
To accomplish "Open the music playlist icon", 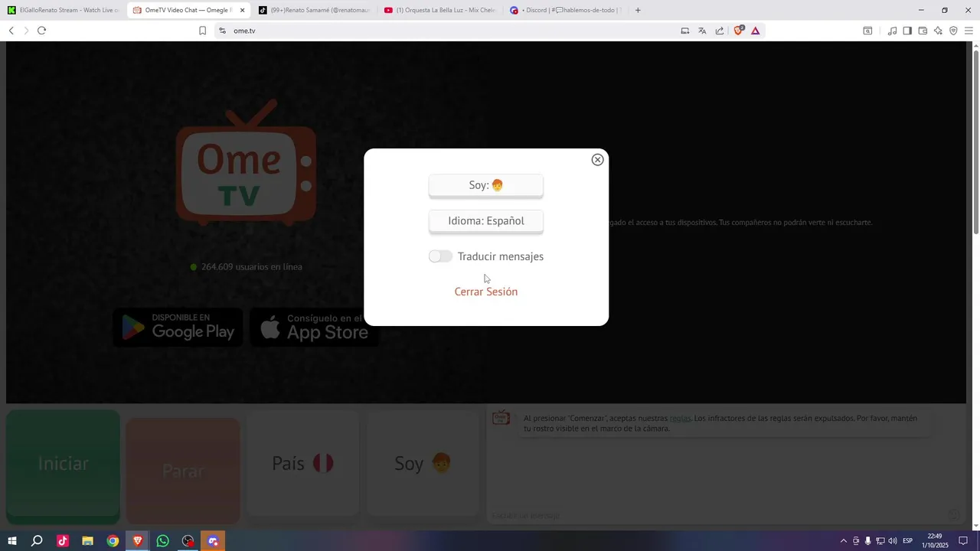I will tap(892, 31).
